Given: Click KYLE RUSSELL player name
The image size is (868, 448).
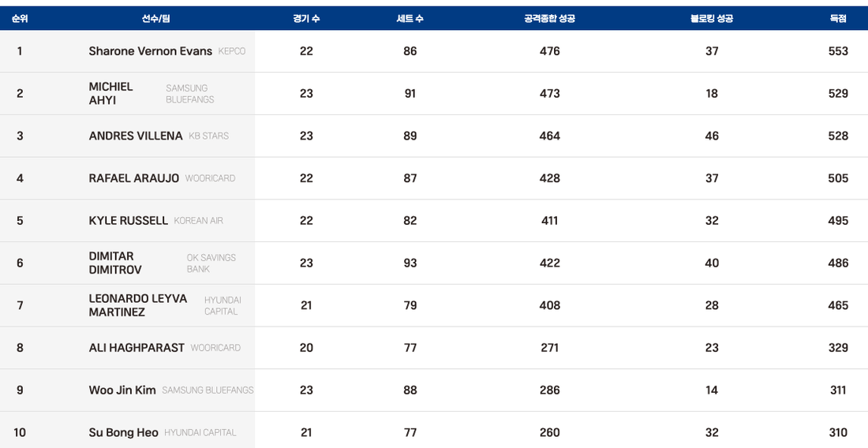Looking at the screenshot, I should (x=128, y=221).
